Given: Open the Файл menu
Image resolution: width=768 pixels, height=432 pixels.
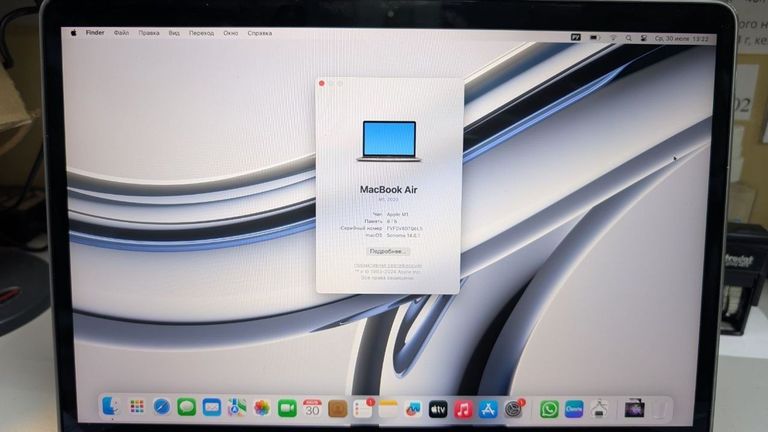Looking at the screenshot, I should (x=121, y=33).
